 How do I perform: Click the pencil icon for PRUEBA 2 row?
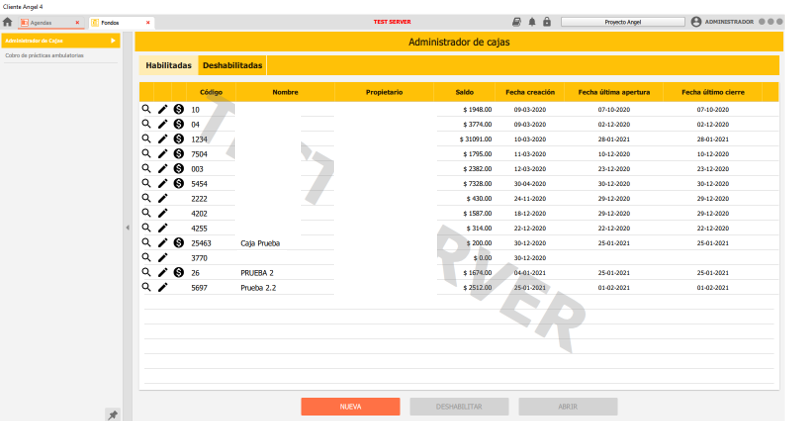click(162, 272)
